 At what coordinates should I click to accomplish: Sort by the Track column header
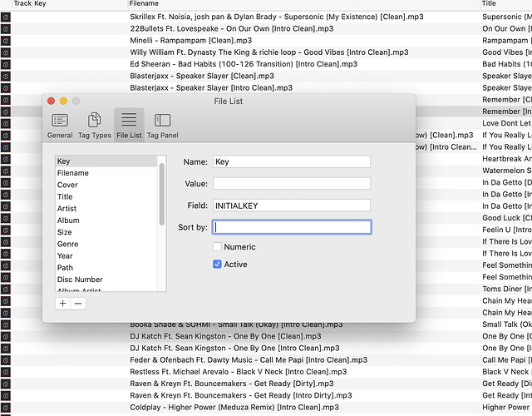(x=22, y=3)
